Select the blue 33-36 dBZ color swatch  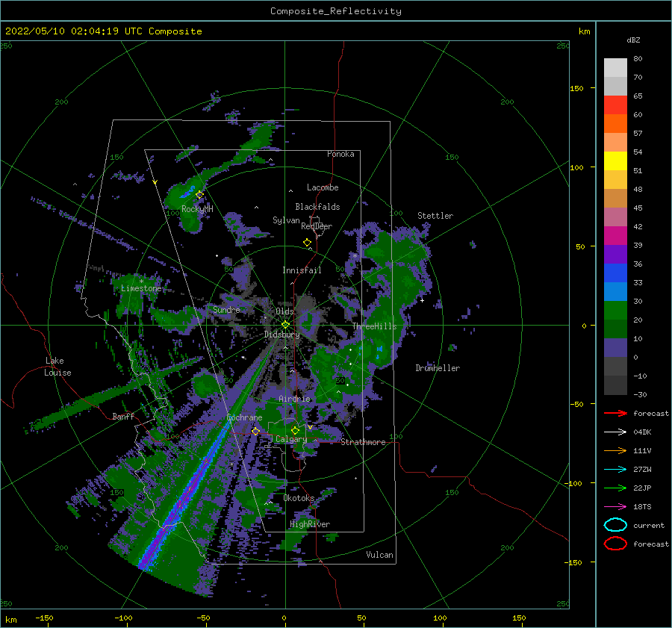pyautogui.click(x=615, y=273)
